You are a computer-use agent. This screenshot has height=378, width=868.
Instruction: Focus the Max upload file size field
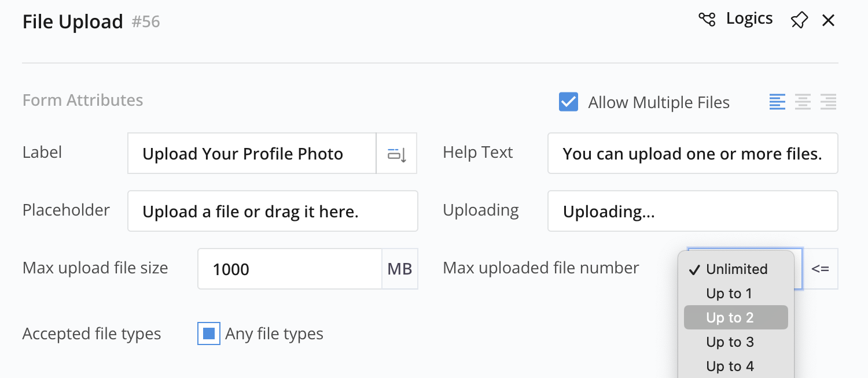[x=289, y=269]
